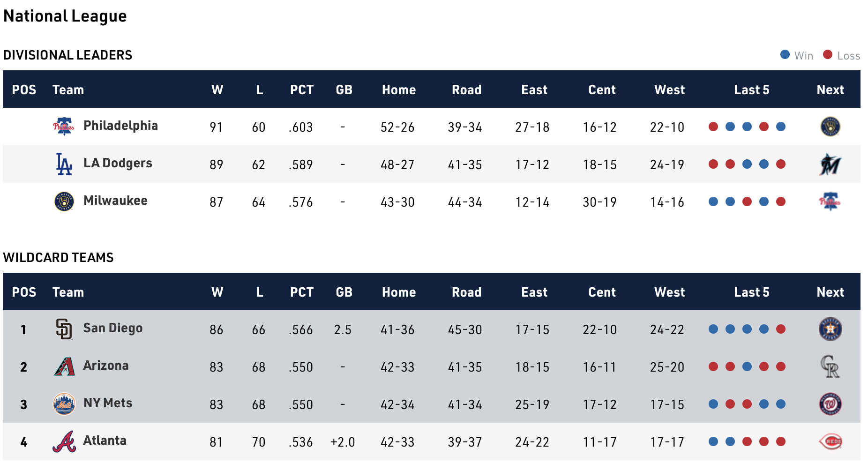Sort divisional leaders by PCT column header
Viewport: 868px width, 463px height.
coord(301,90)
